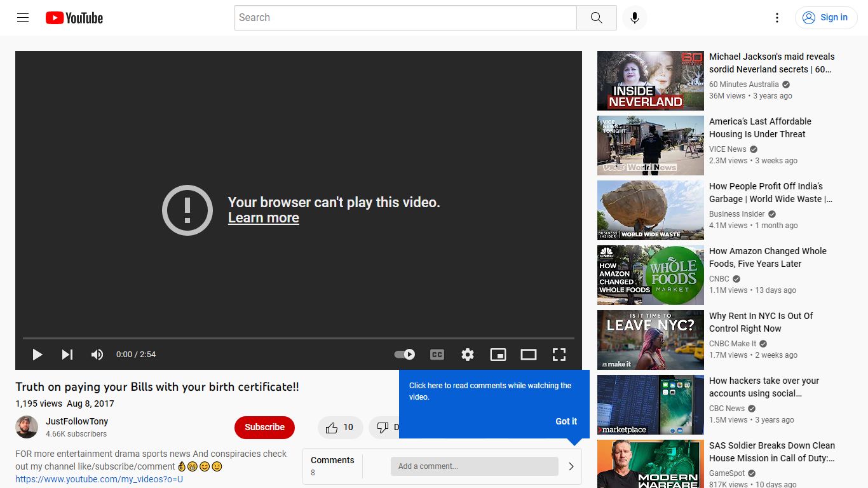868x488 pixels.
Task: Open 'SAS Soldier Breaks Down' title
Action: [x=772, y=452]
